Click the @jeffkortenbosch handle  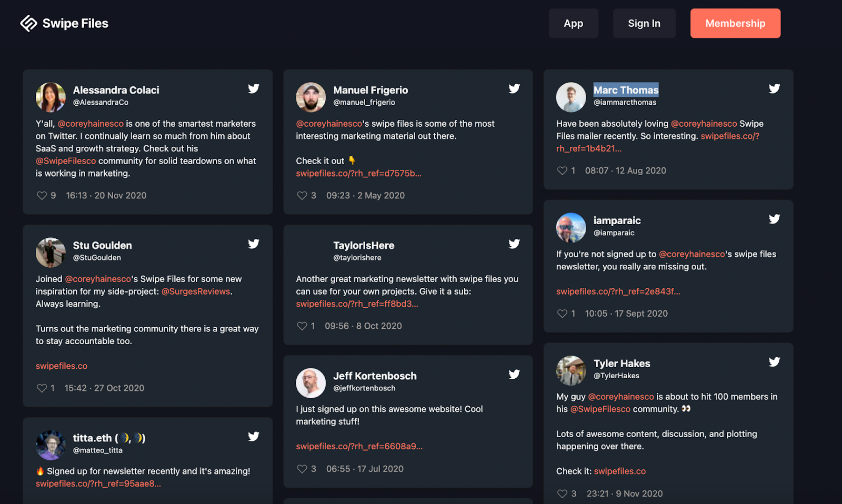[364, 388]
